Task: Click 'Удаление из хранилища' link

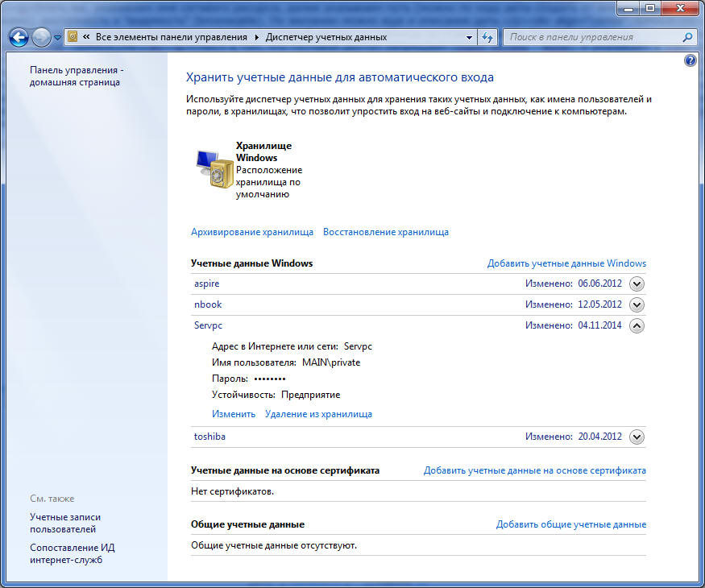Action: click(318, 414)
